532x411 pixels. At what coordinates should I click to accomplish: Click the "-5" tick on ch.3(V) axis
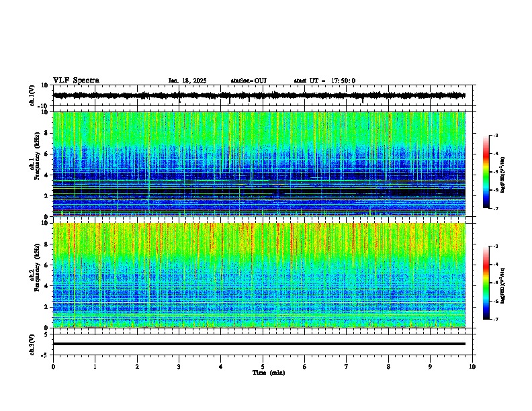tap(45, 355)
